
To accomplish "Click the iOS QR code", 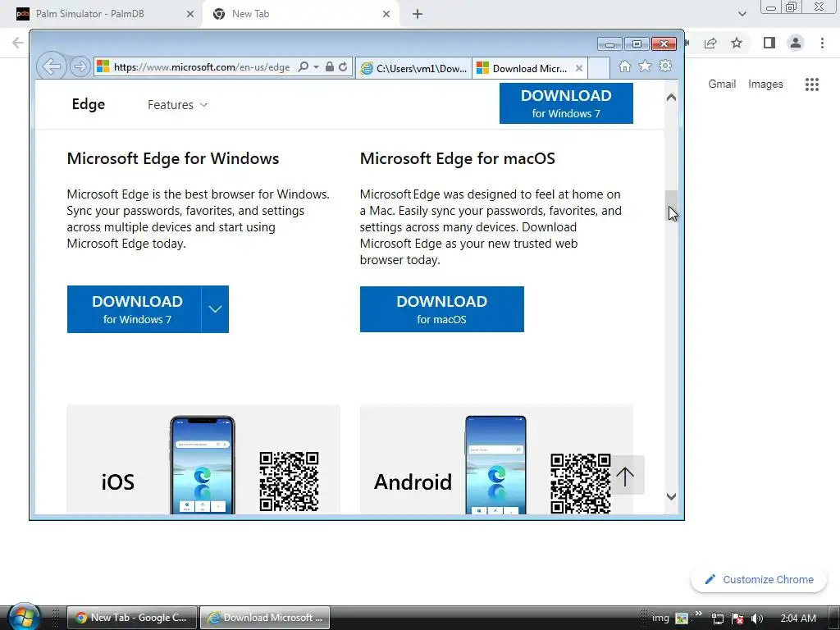I will (x=290, y=482).
